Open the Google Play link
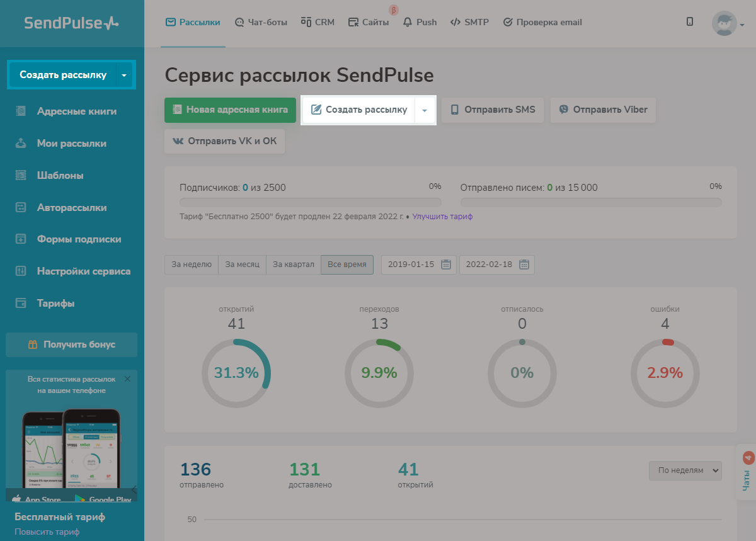Viewport: 756px width, 541px height. click(x=103, y=499)
